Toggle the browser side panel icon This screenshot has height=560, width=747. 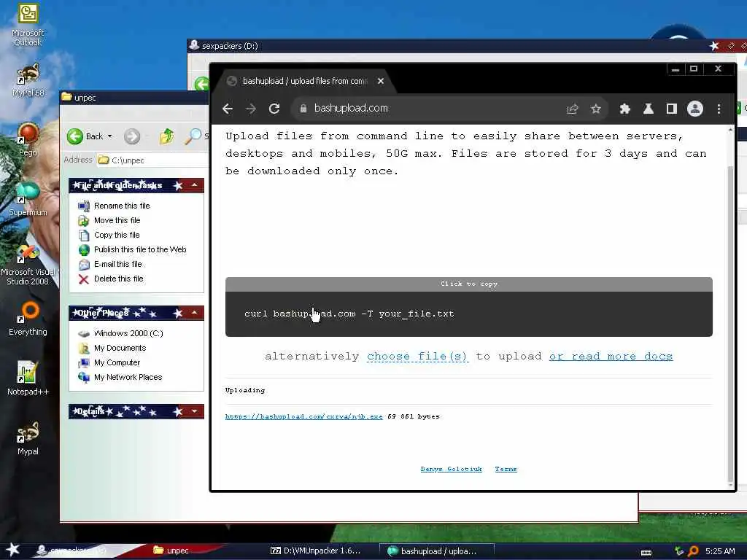(672, 109)
